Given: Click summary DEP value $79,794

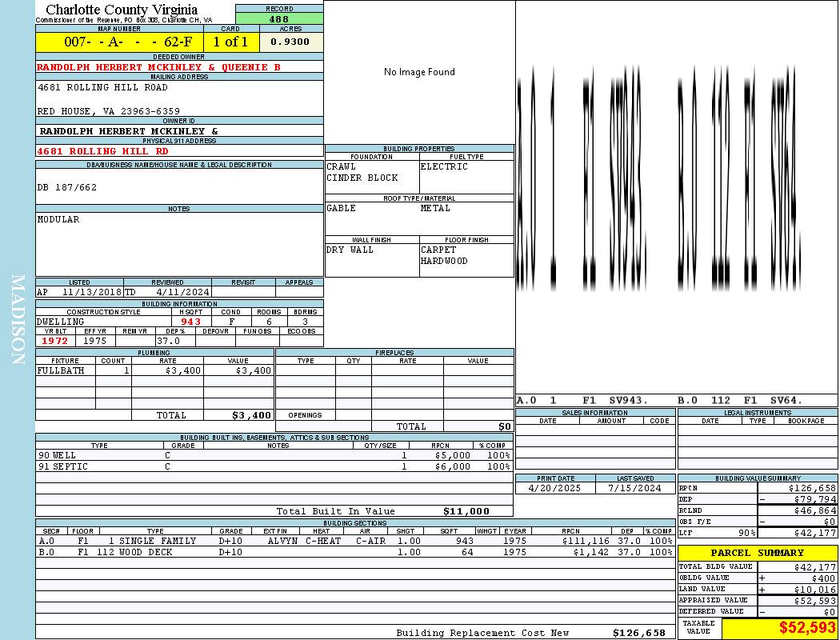Looking at the screenshot, I should 815,500.
